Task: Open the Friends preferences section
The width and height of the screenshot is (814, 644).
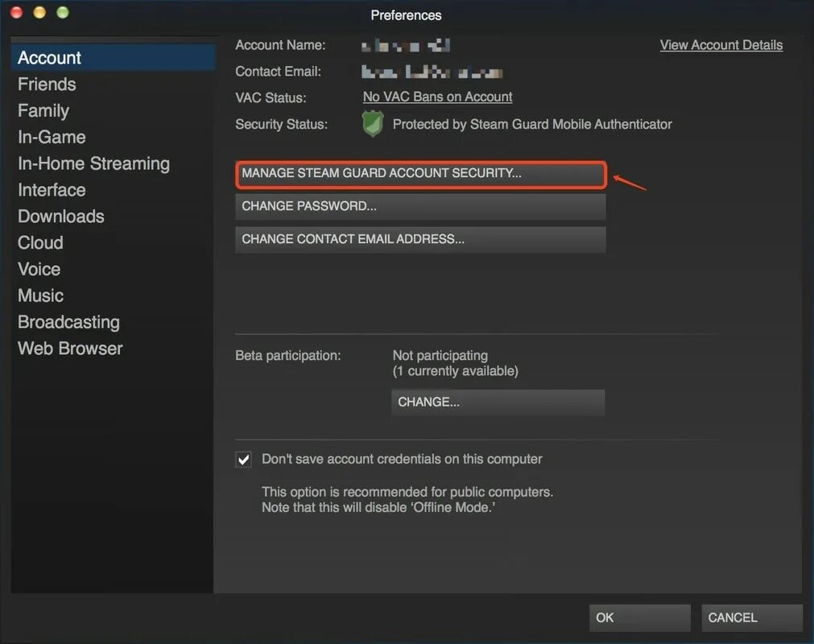Action: pyautogui.click(x=47, y=84)
